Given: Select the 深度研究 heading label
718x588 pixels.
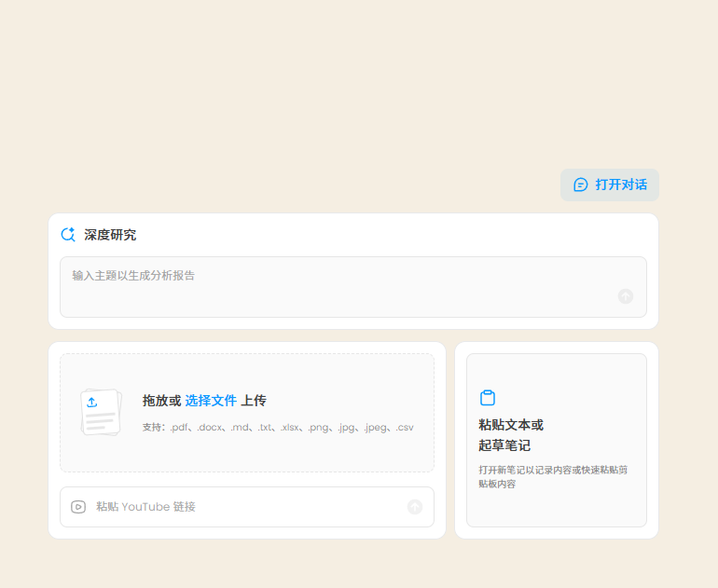Looking at the screenshot, I should 110,235.
